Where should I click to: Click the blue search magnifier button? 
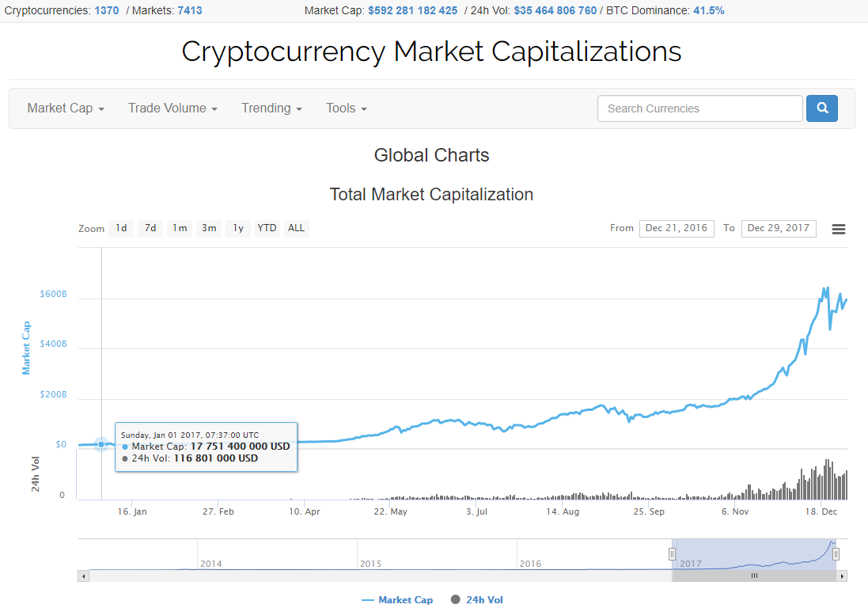click(821, 108)
